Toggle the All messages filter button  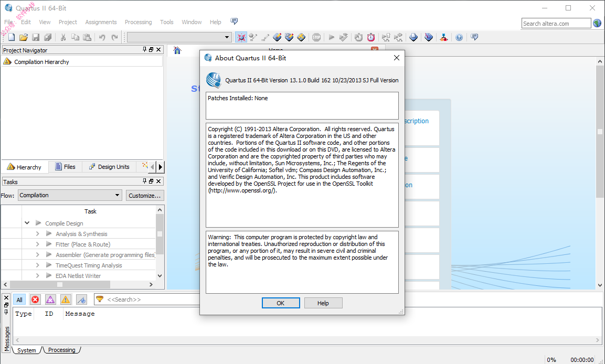click(x=19, y=299)
